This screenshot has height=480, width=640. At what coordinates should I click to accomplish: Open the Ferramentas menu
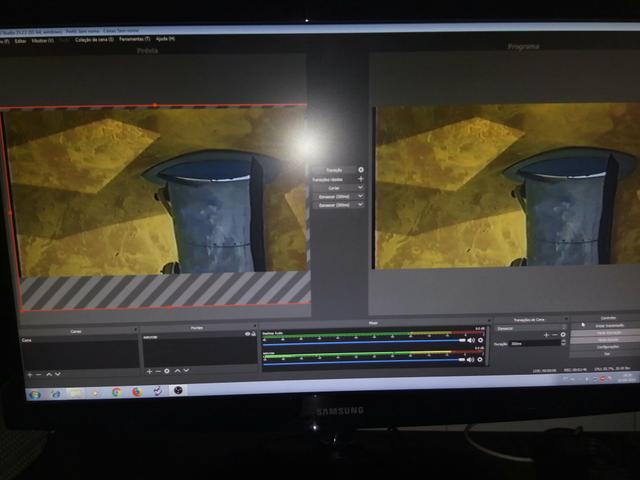(x=135, y=39)
